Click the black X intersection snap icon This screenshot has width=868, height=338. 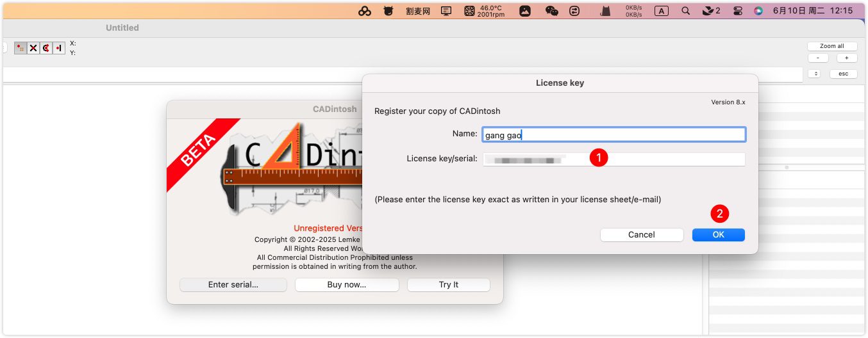[33, 48]
